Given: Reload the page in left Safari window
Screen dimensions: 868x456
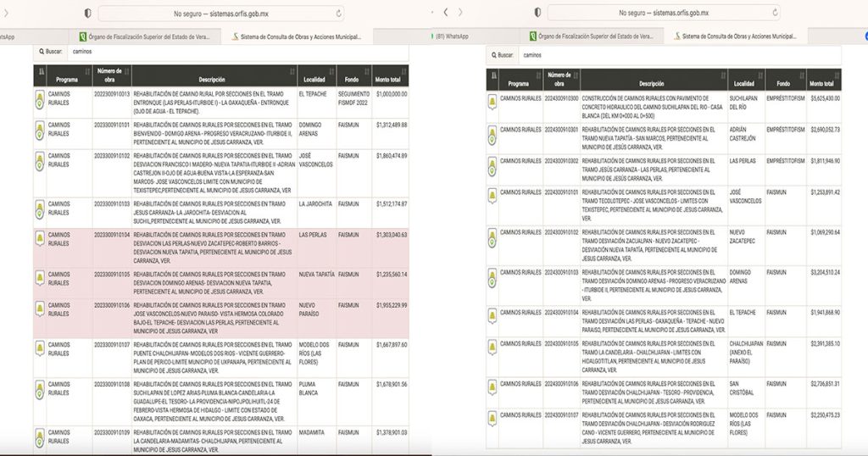Looking at the screenshot, I should (x=338, y=14).
